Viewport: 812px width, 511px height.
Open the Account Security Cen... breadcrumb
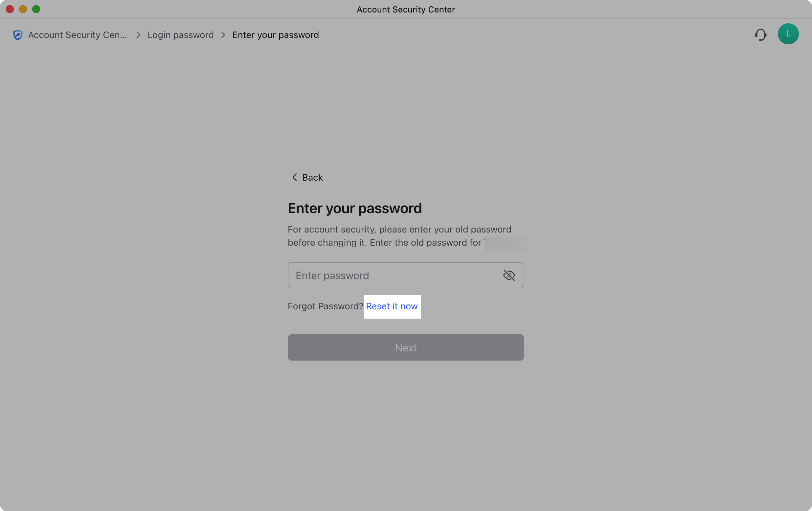tap(78, 35)
